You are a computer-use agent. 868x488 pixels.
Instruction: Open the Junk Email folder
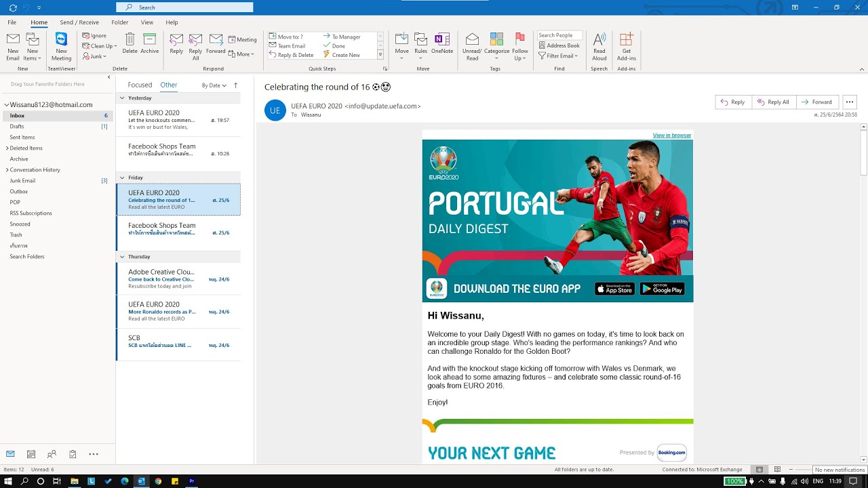[x=22, y=180]
